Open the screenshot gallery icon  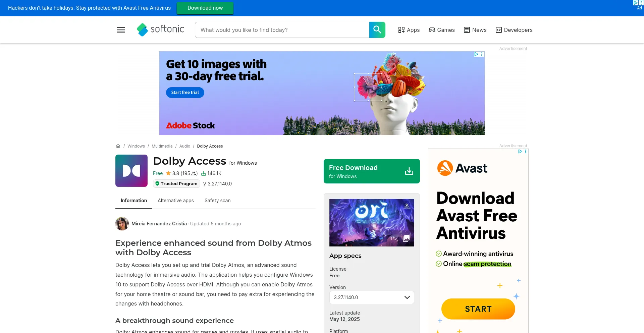[406, 238]
